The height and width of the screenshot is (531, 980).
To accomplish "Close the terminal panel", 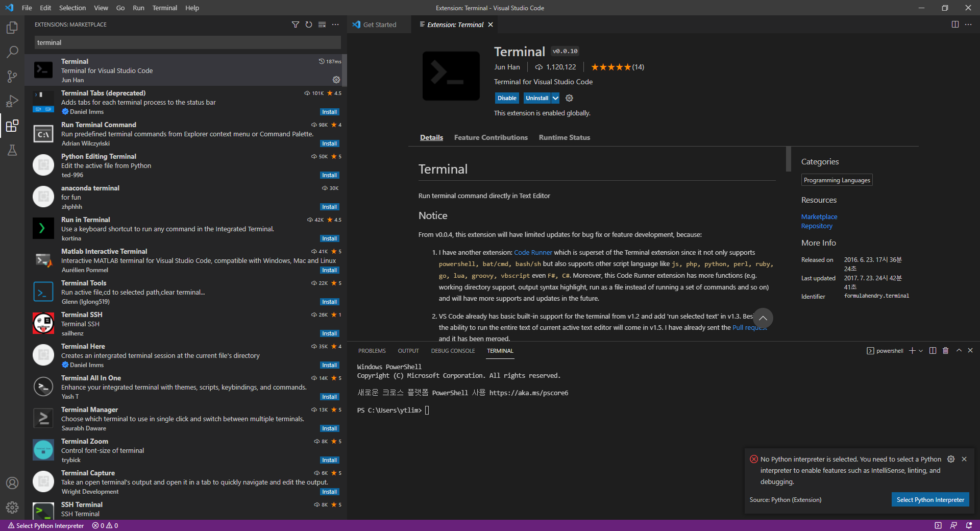I will pyautogui.click(x=971, y=351).
